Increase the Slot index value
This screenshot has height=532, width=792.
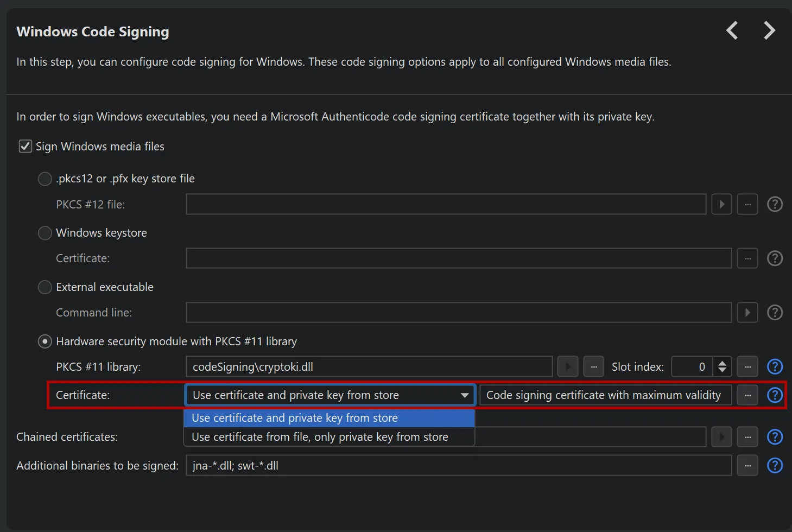[x=722, y=363]
